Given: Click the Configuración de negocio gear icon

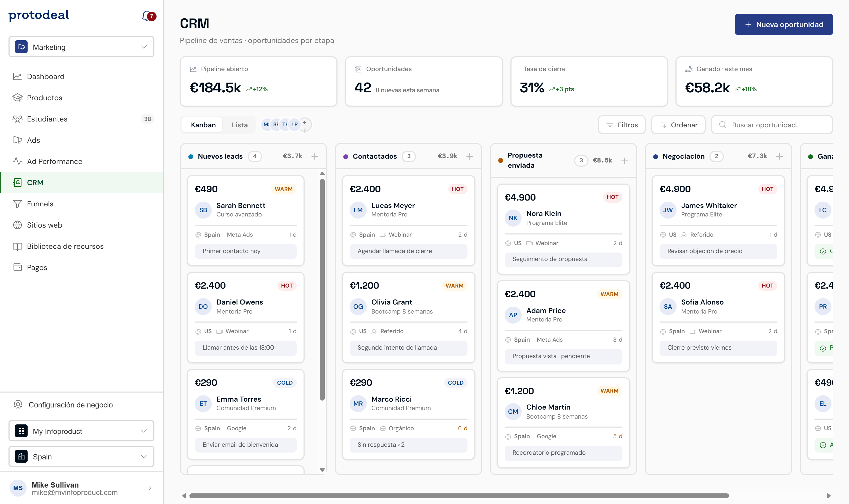Looking at the screenshot, I should coord(18,405).
